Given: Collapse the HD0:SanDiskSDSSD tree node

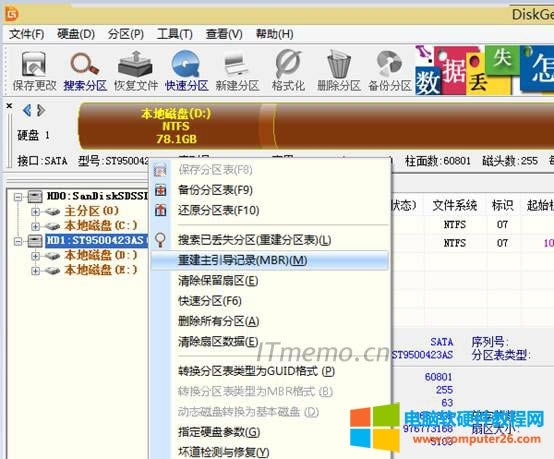Looking at the screenshot, I should pos(18,196).
